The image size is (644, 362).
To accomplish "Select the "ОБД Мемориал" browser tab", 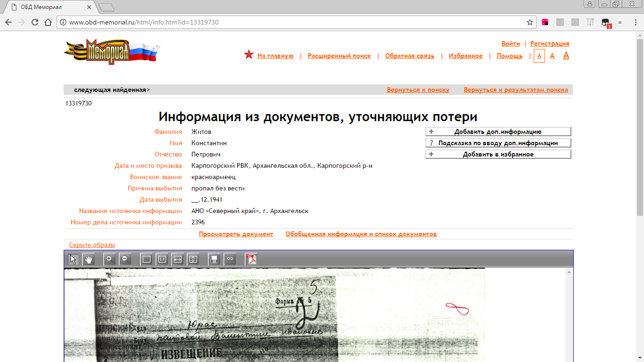I will (x=51, y=7).
